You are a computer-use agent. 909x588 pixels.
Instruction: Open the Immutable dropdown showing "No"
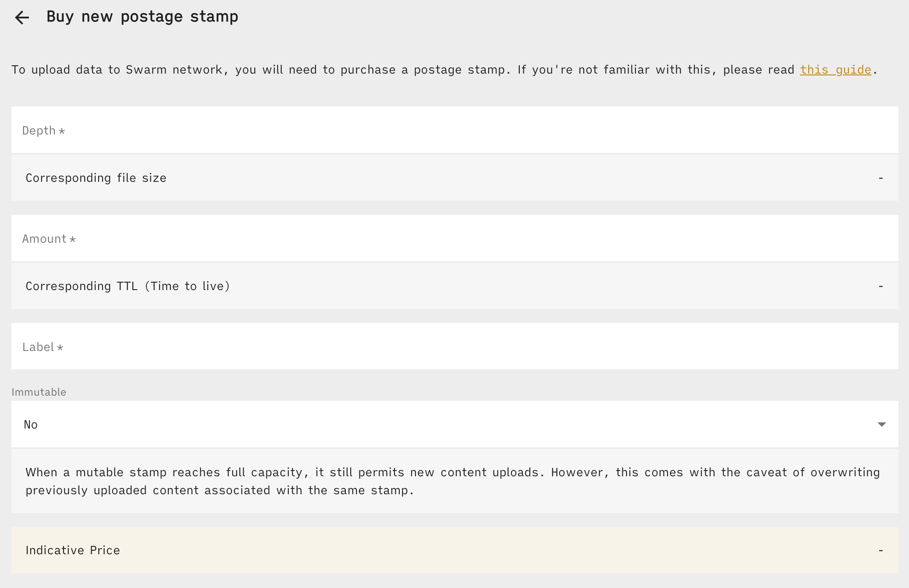[454, 424]
